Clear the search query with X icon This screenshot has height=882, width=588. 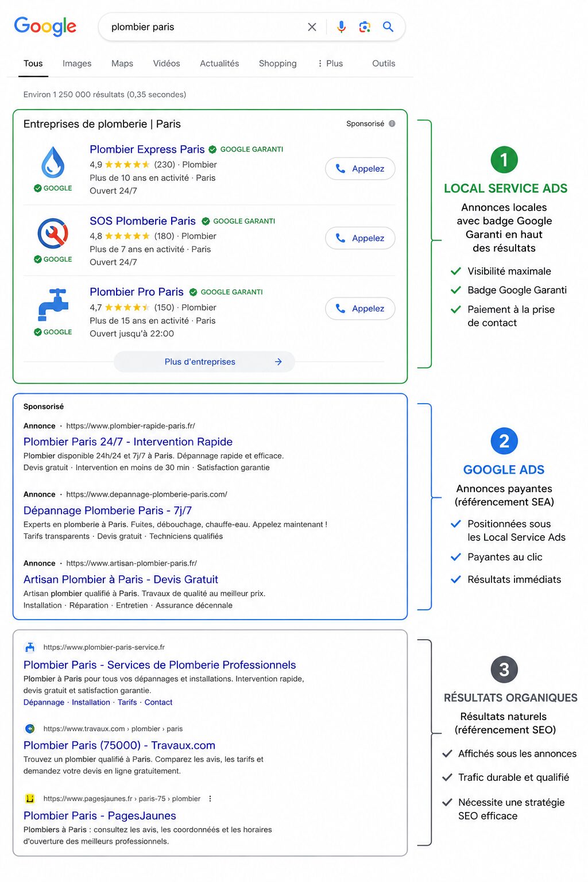click(312, 27)
